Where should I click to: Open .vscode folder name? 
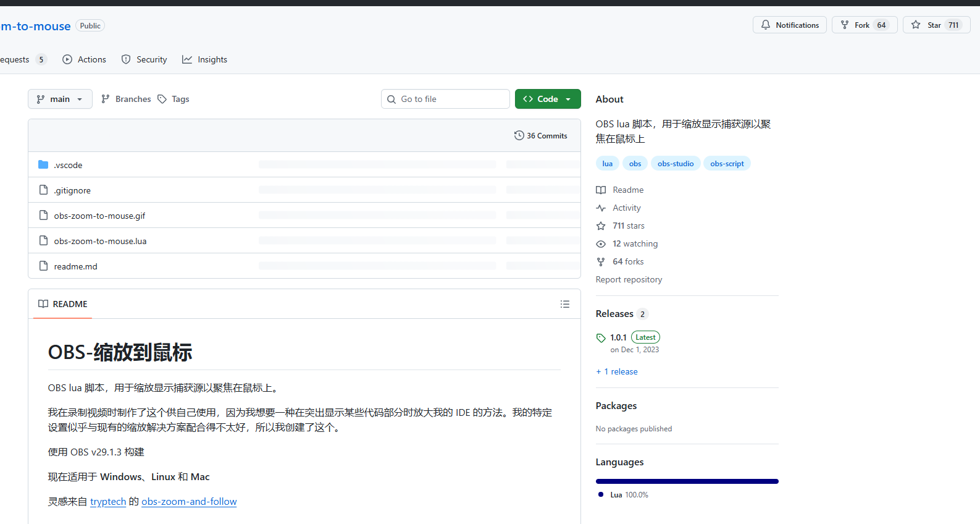pos(68,165)
